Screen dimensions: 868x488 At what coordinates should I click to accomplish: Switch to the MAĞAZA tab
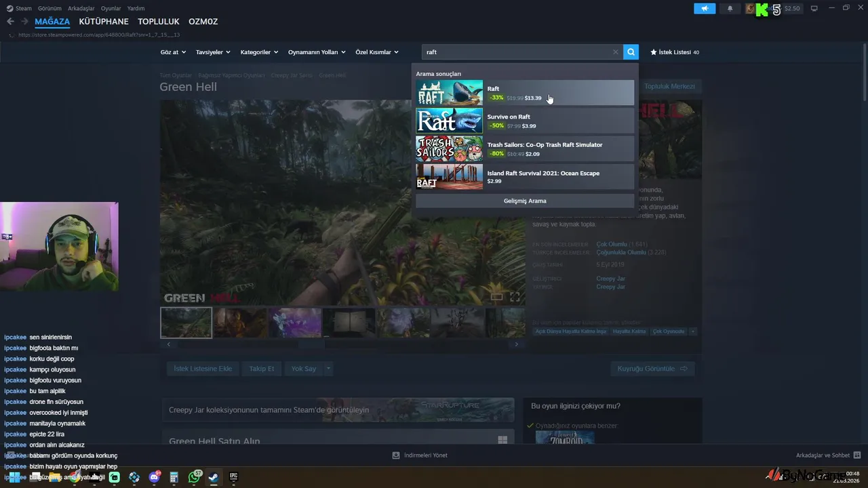click(52, 22)
